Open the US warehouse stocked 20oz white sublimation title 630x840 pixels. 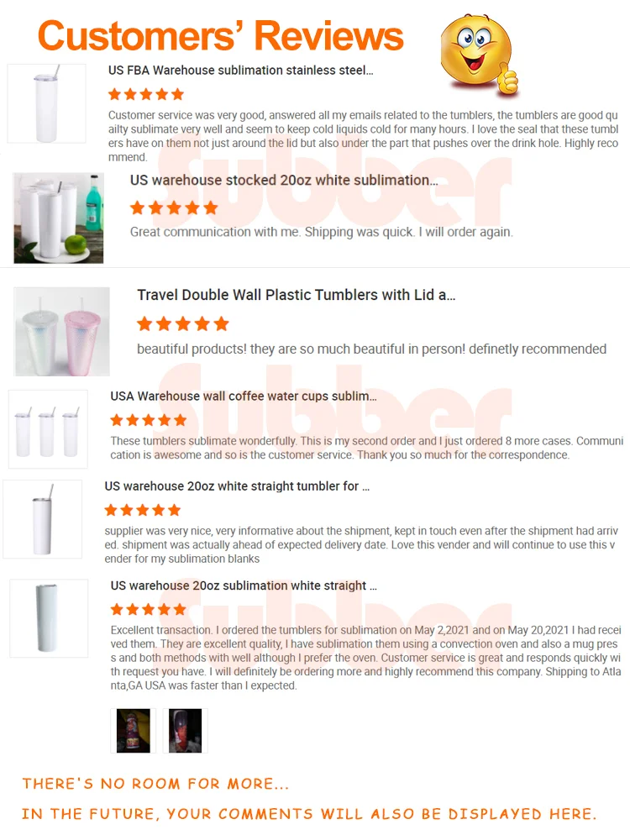(284, 180)
